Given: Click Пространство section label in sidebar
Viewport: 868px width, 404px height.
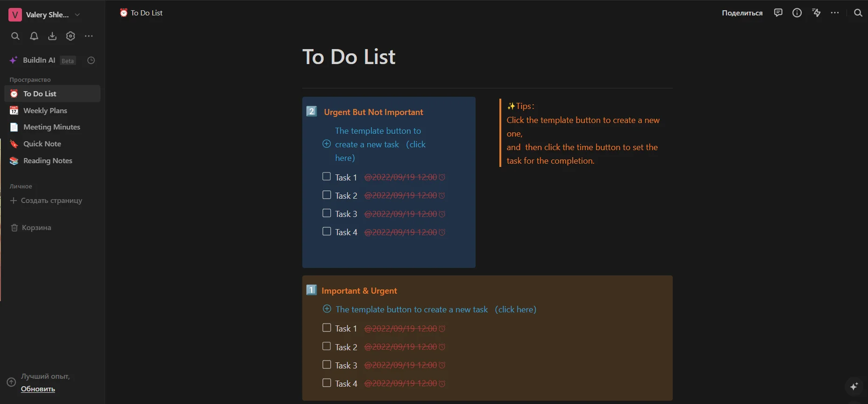Looking at the screenshot, I should pos(30,79).
